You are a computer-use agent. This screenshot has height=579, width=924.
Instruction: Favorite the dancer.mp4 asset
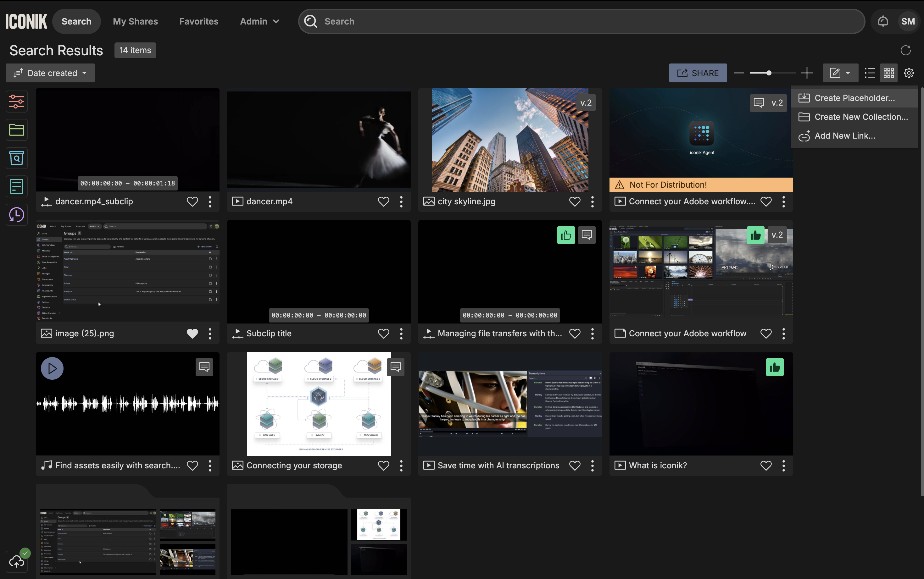pos(383,201)
